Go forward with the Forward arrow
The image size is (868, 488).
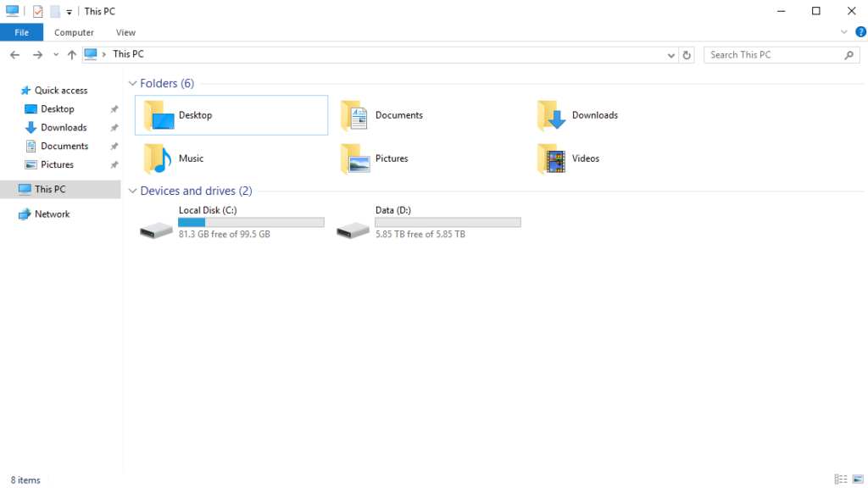(37, 55)
